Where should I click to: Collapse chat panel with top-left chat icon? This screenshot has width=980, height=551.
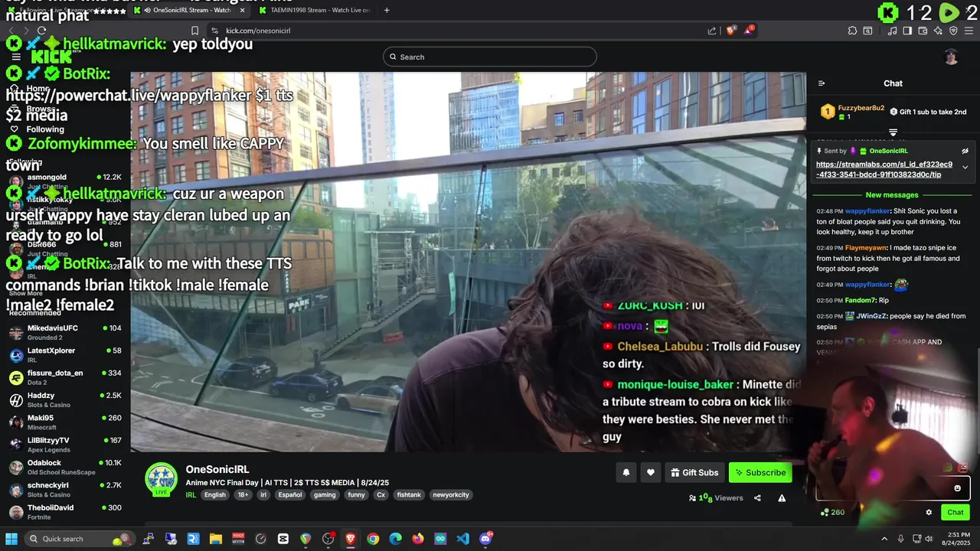[822, 83]
